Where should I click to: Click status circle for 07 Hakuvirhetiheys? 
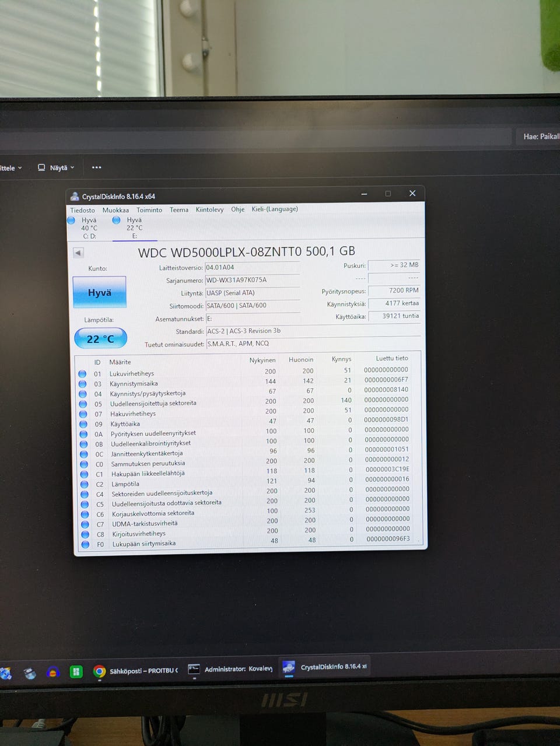(x=83, y=414)
